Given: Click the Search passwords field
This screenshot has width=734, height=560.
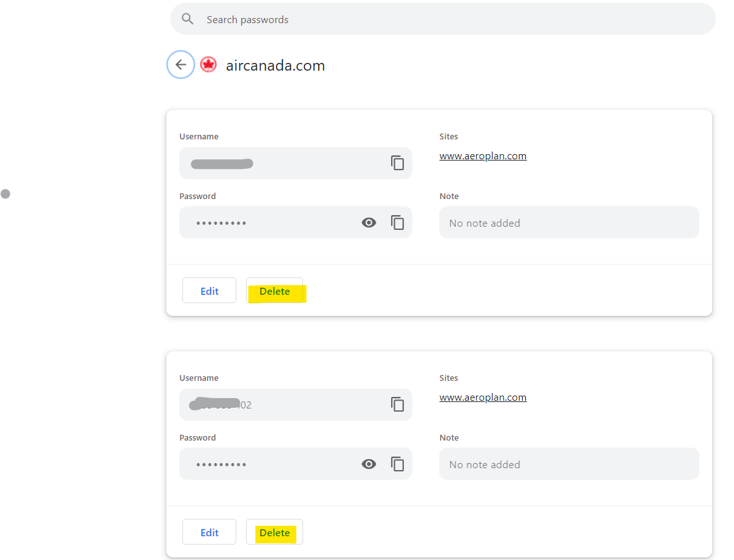Looking at the screenshot, I should 443,19.
